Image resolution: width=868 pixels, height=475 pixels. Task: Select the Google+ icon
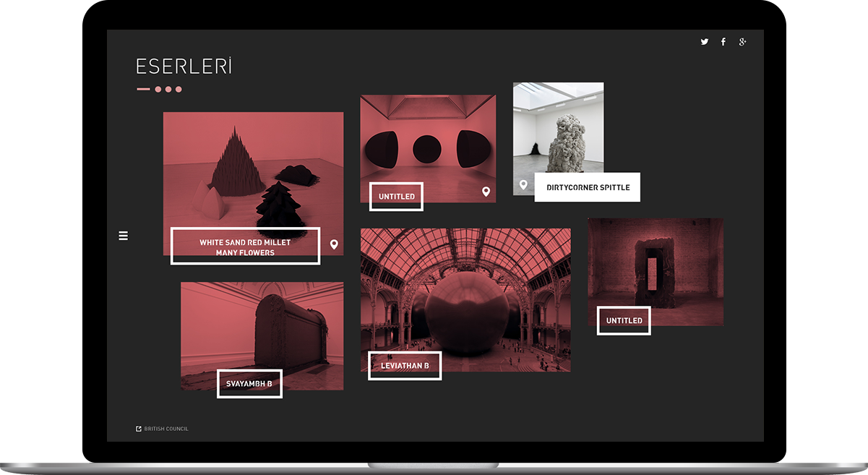[x=743, y=42]
